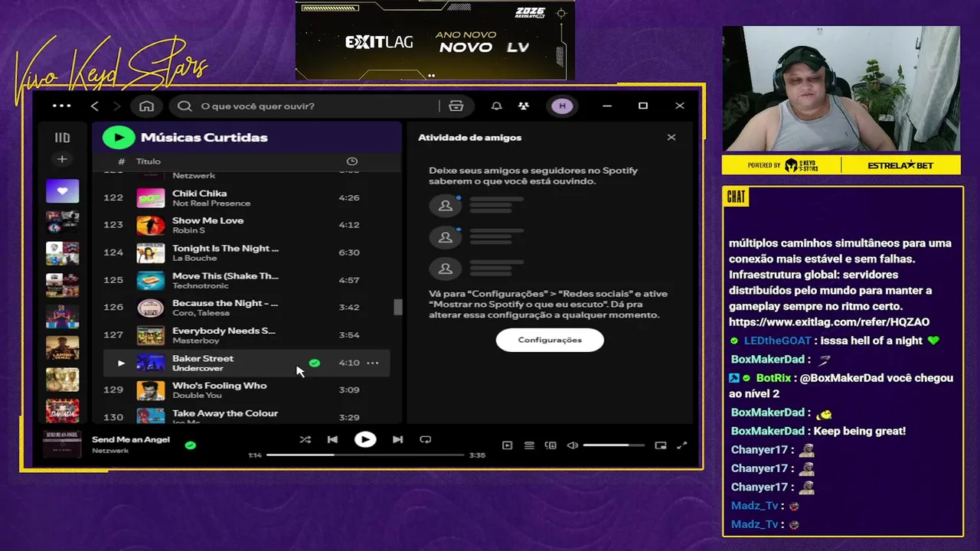The image size is (980, 551).
Task: Click the search magnifier icon
Action: 185,106
